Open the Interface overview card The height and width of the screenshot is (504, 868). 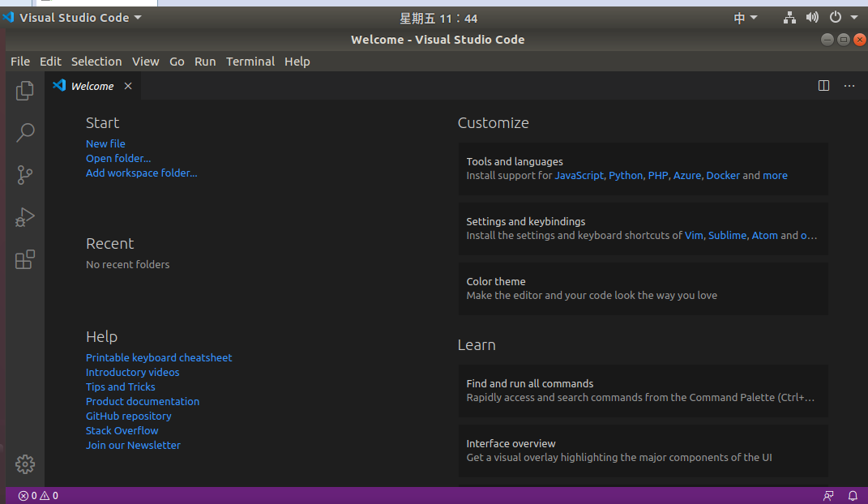[x=644, y=451]
